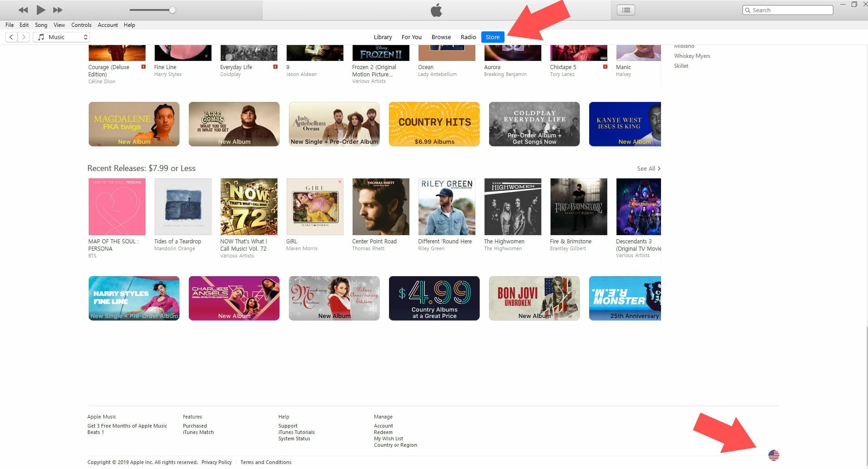This screenshot has width=868, height=469.
Task: Click into the Search field
Action: pyautogui.click(x=788, y=10)
